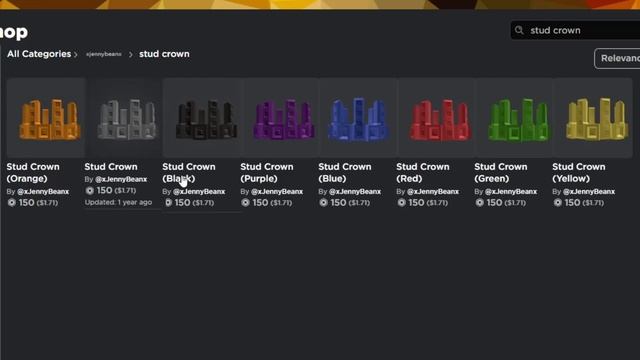Open the gray Stud Crown thumbnail
The height and width of the screenshot is (360, 640).
[124, 118]
